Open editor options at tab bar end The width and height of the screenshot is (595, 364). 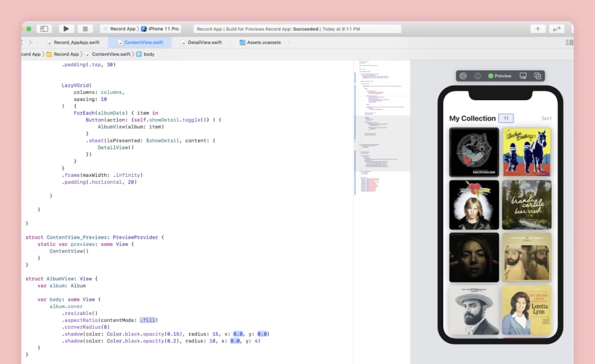tap(569, 42)
